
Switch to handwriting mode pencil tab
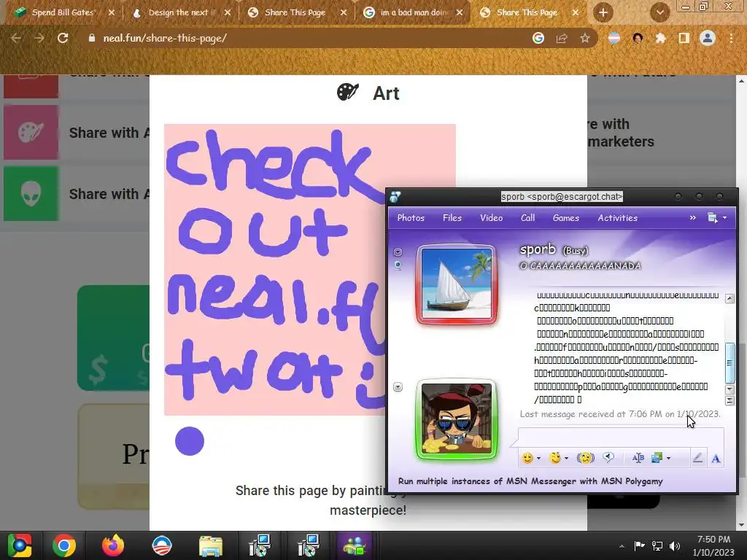coord(697,458)
